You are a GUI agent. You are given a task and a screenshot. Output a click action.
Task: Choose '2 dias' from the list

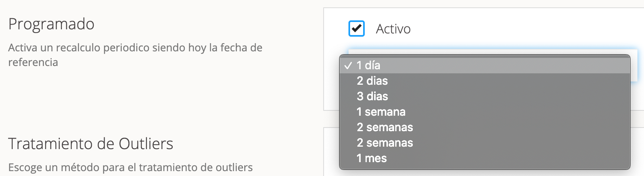coord(372,81)
